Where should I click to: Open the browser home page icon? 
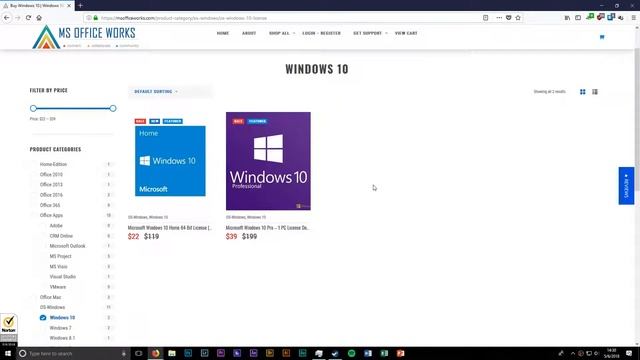(x=39, y=18)
